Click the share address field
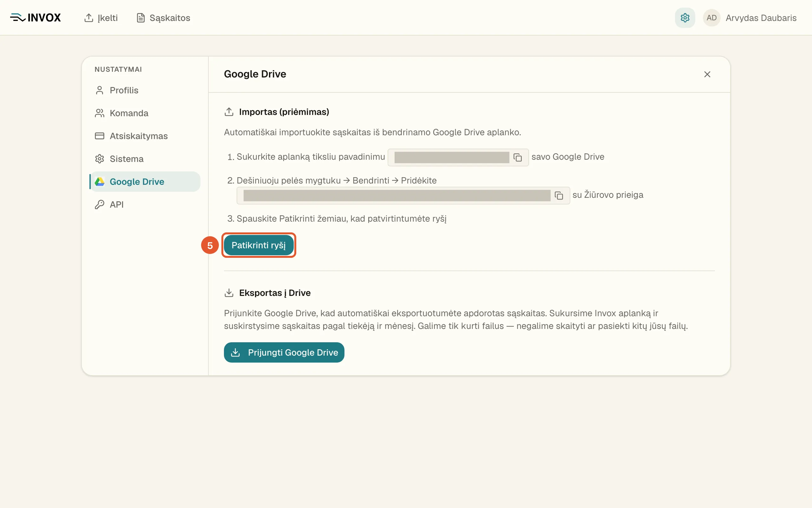The height and width of the screenshot is (508, 812). [403, 196]
